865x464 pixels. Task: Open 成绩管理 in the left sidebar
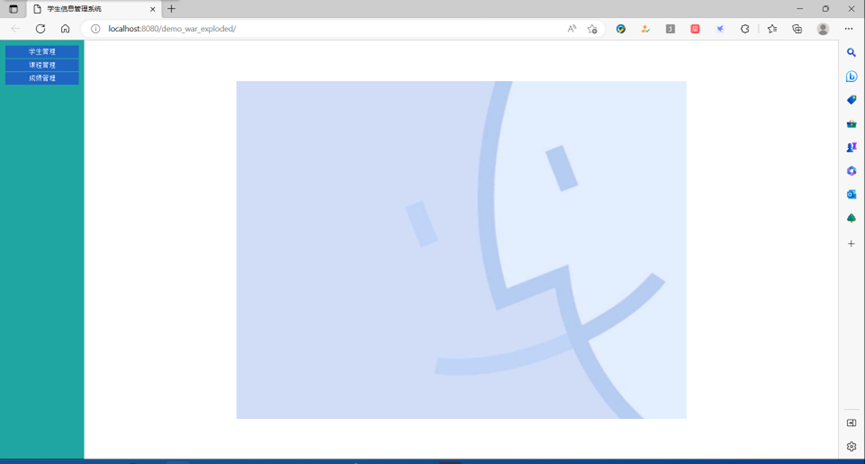(42, 78)
